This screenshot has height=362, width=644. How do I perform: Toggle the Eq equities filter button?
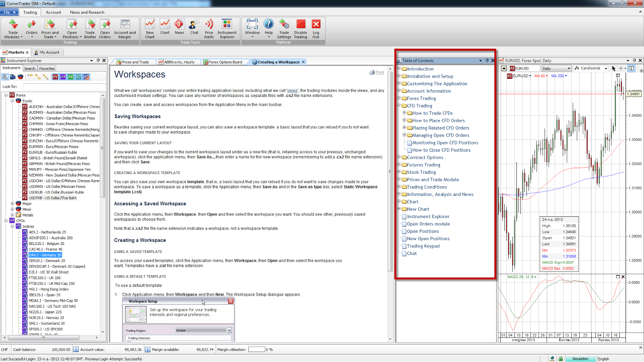[x=71, y=77]
